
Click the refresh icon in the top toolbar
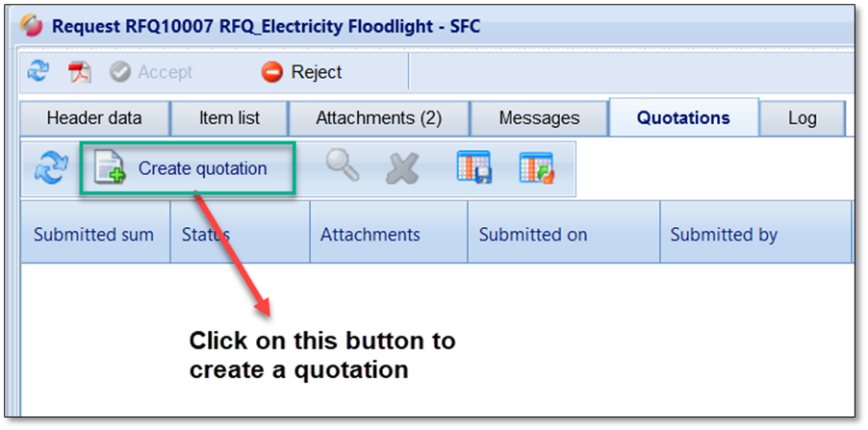click(x=38, y=72)
